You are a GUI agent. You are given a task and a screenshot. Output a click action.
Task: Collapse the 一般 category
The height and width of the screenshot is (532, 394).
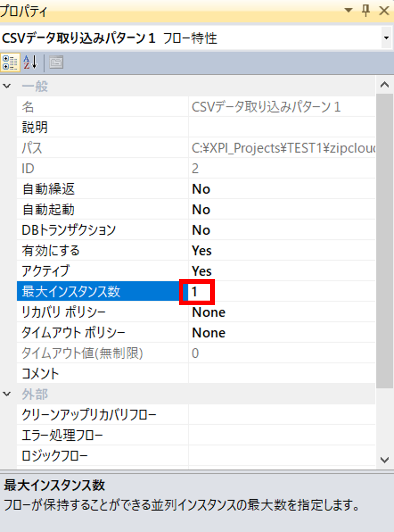click(6, 86)
